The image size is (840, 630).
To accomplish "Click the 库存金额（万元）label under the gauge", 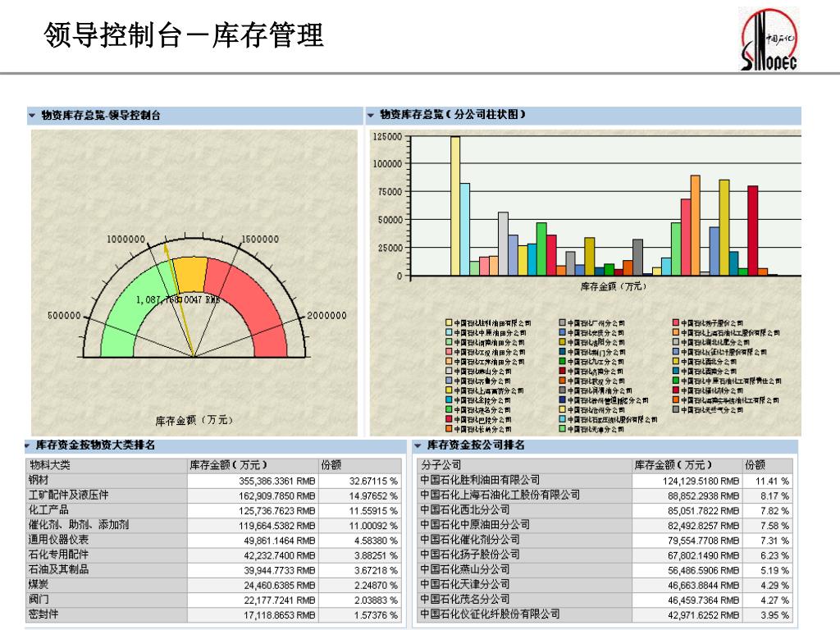I will tap(194, 421).
